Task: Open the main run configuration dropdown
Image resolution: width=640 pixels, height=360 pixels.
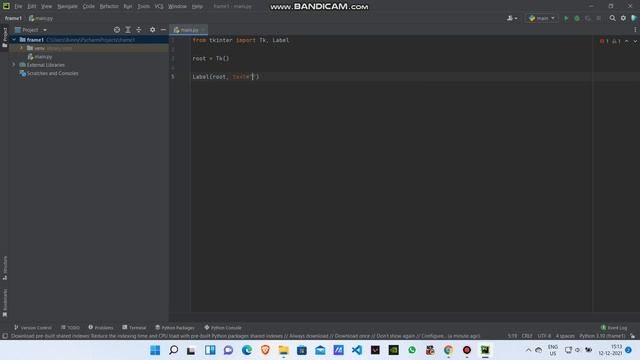Action: [x=542, y=18]
